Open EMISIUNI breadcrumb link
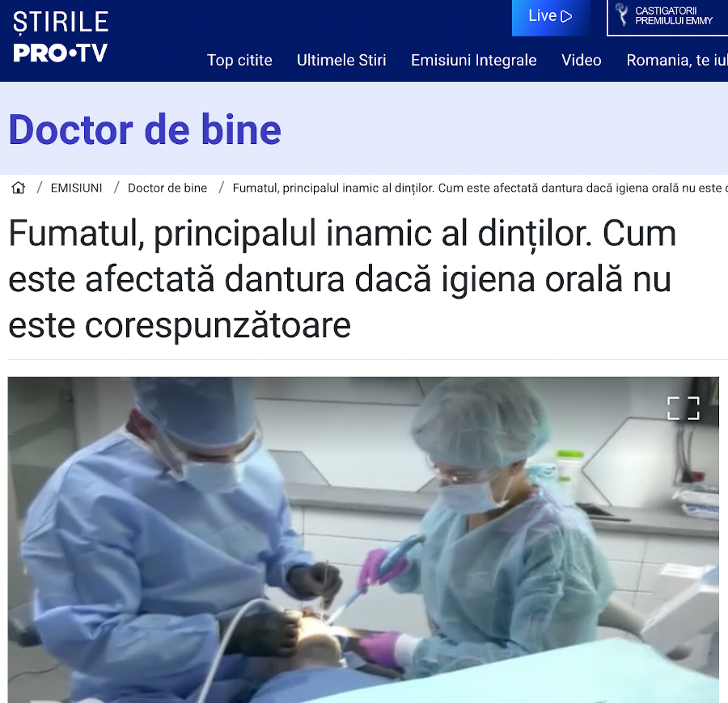Screen dimensions: 728x703 pos(76,188)
